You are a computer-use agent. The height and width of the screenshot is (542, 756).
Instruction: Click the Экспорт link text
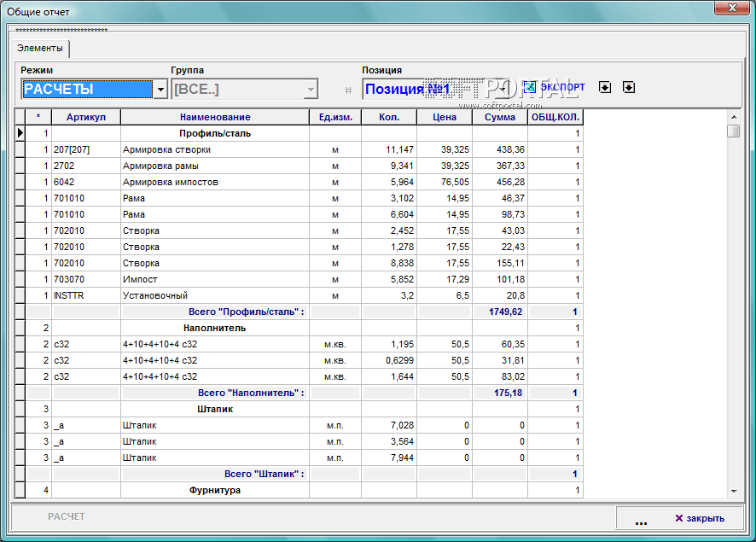[x=562, y=87]
